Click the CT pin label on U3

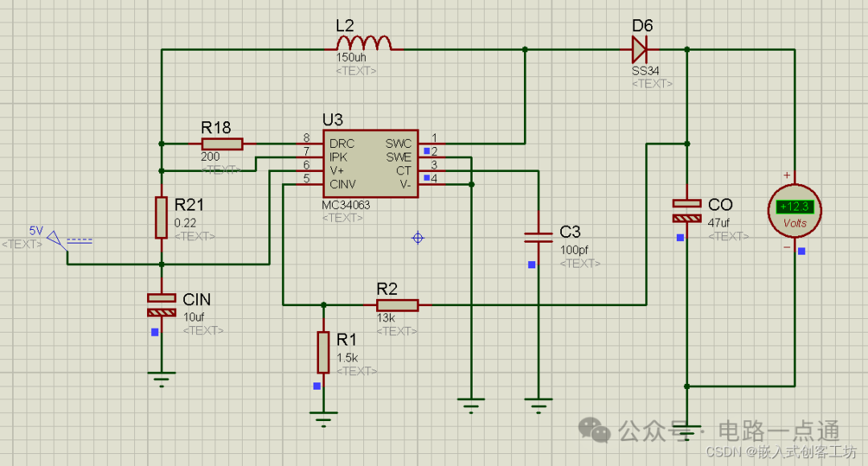[x=403, y=171]
